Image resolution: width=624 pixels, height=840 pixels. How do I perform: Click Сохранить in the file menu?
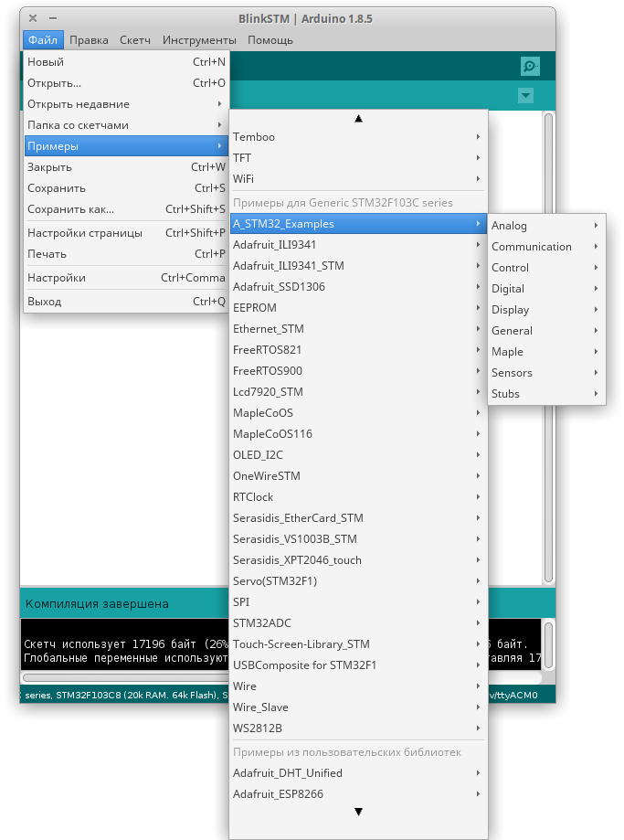click(x=126, y=188)
